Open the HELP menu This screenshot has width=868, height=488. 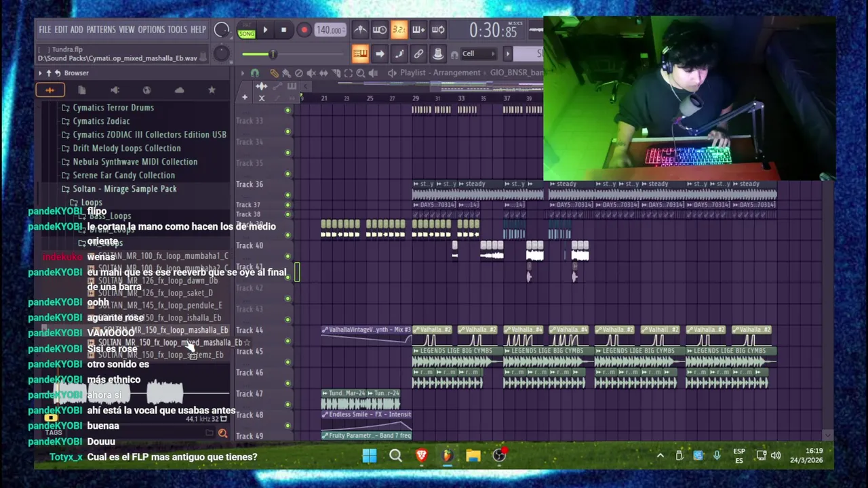point(198,30)
